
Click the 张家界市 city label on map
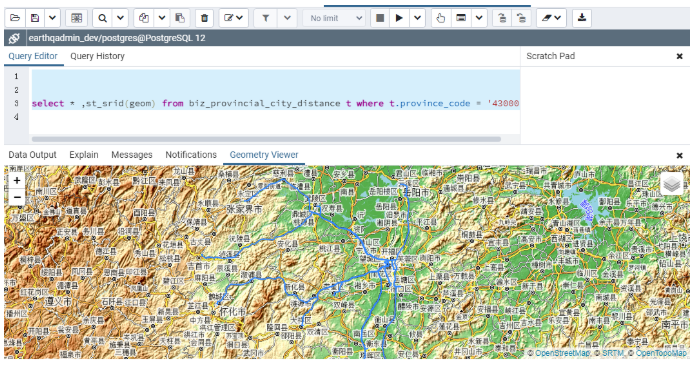tap(244, 208)
